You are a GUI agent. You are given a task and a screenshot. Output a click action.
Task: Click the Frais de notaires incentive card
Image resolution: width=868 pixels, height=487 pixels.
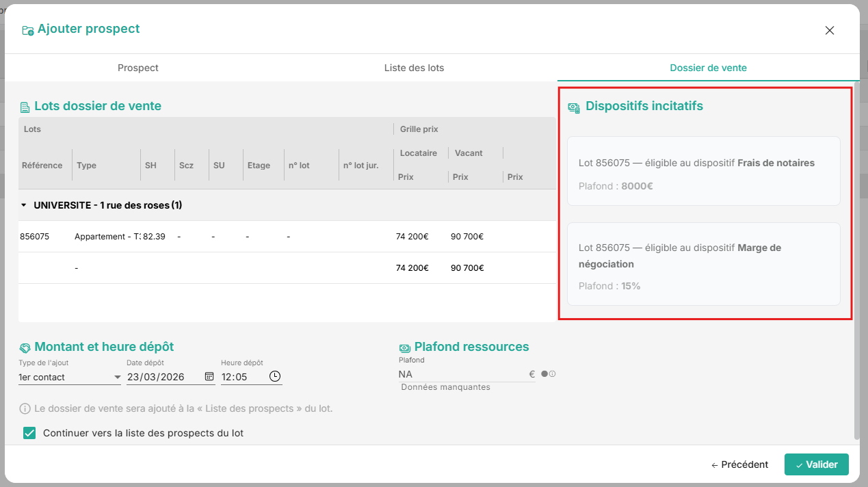click(704, 171)
